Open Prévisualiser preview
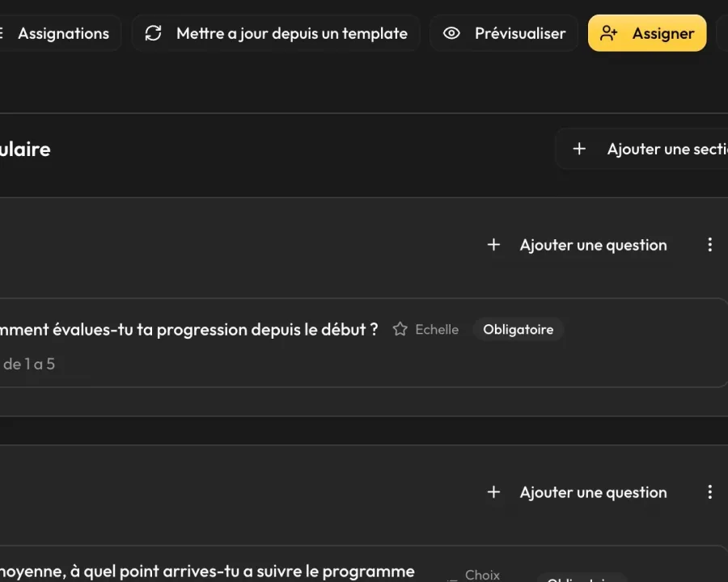Viewport: 728px width, 582px height. coord(504,33)
